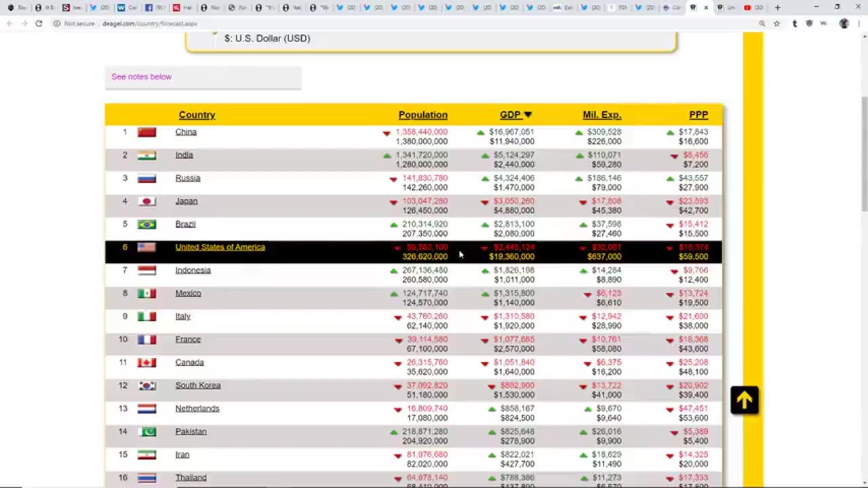
Task: Click China population value 1,380,000,000
Action: click(x=422, y=142)
